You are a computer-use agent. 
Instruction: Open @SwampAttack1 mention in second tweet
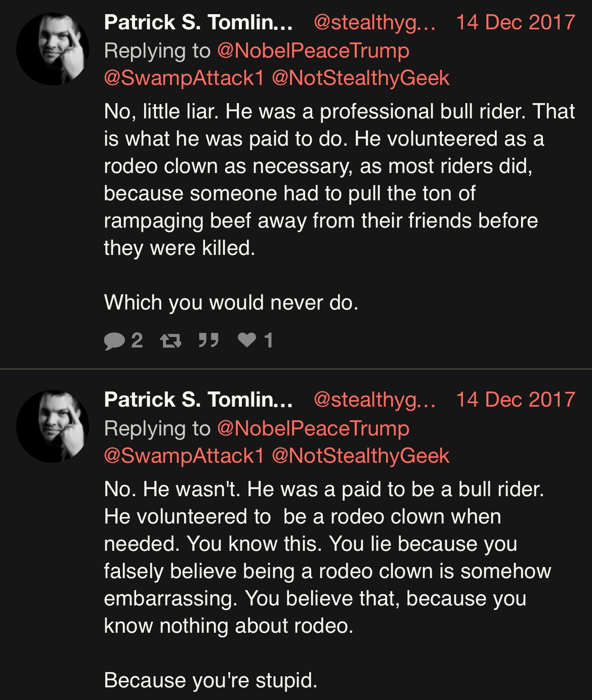[x=184, y=456]
